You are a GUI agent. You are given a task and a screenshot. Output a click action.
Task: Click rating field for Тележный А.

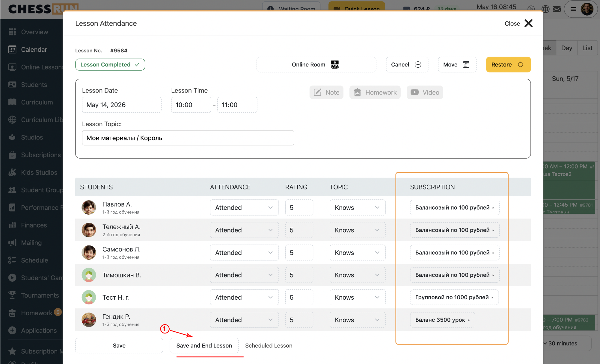click(x=299, y=230)
